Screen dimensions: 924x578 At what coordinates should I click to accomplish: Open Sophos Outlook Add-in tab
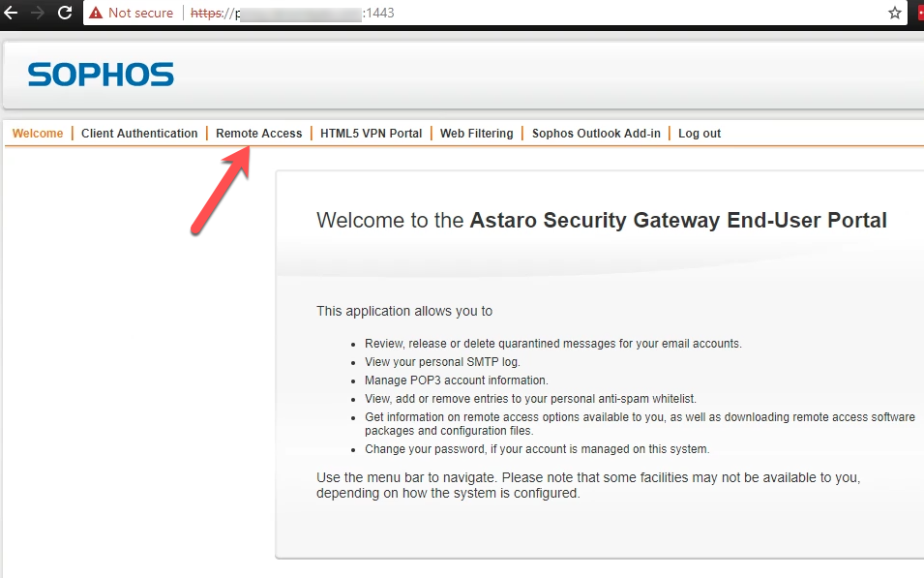[x=596, y=134]
